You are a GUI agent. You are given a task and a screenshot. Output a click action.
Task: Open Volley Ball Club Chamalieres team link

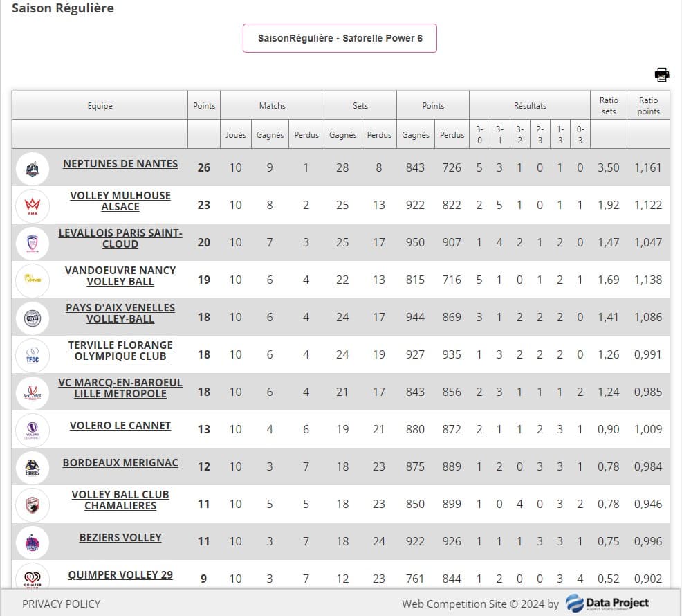click(120, 500)
